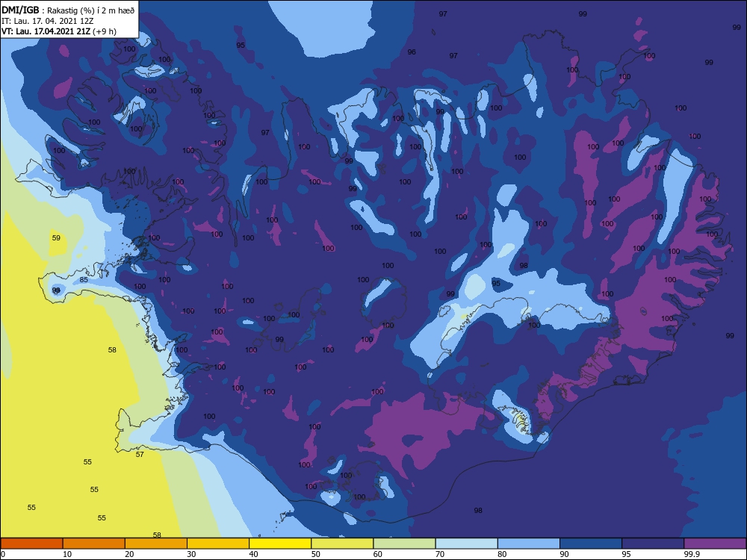Click the dark orange 0–10 legend swatch
This screenshot has width=747, height=560.
(31, 544)
